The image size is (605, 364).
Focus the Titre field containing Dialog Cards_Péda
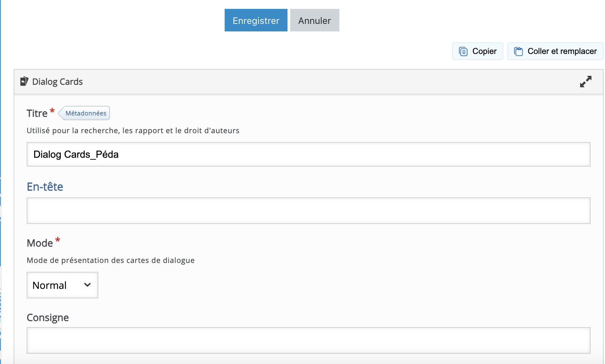(x=308, y=154)
